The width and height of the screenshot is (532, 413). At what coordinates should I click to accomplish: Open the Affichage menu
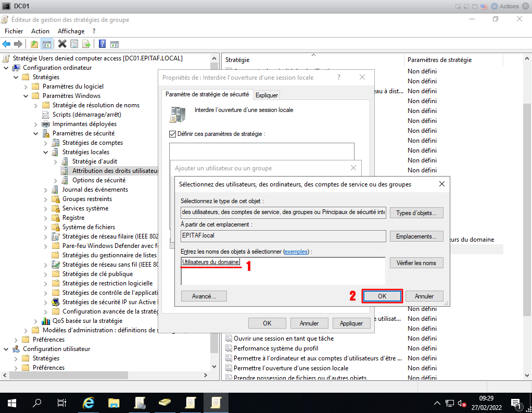pyautogui.click(x=71, y=31)
